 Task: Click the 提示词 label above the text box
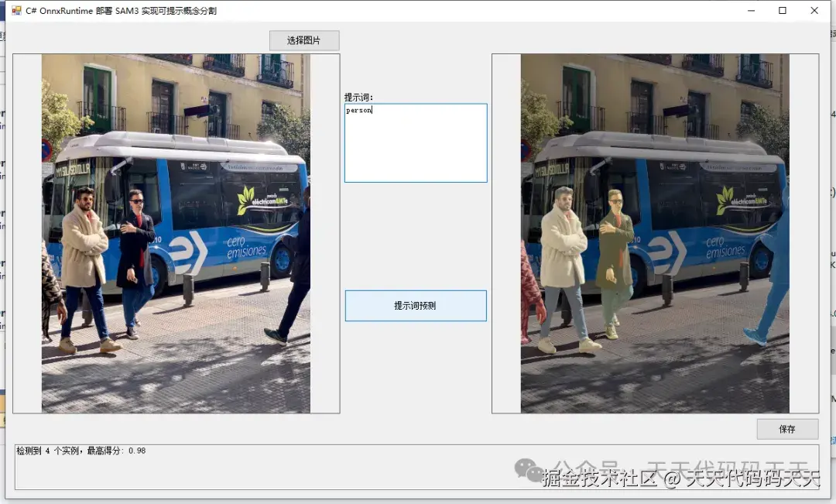click(356, 97)
